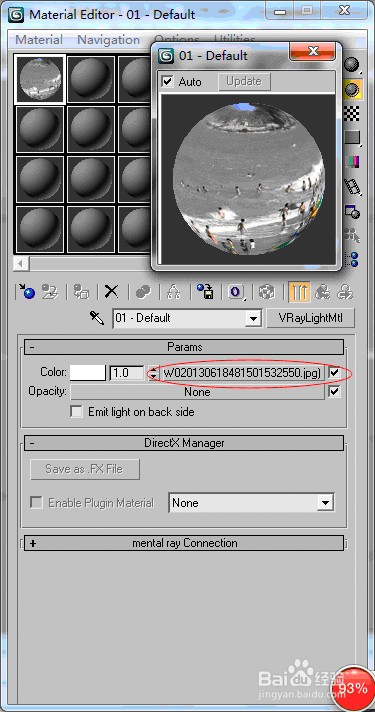Click the sample slots scrollbar left arrow
This screenshot has height=712, width=375.
click(21, 263)
